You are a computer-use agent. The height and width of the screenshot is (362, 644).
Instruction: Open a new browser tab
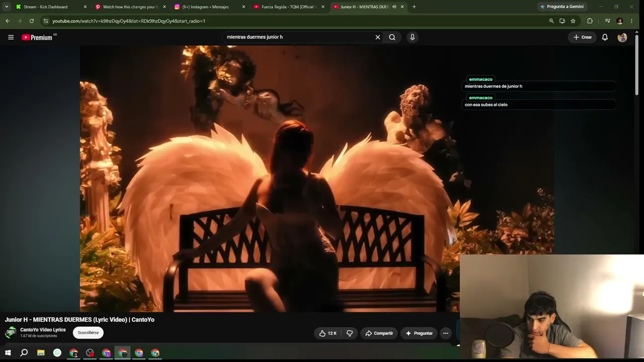[414, 7]
